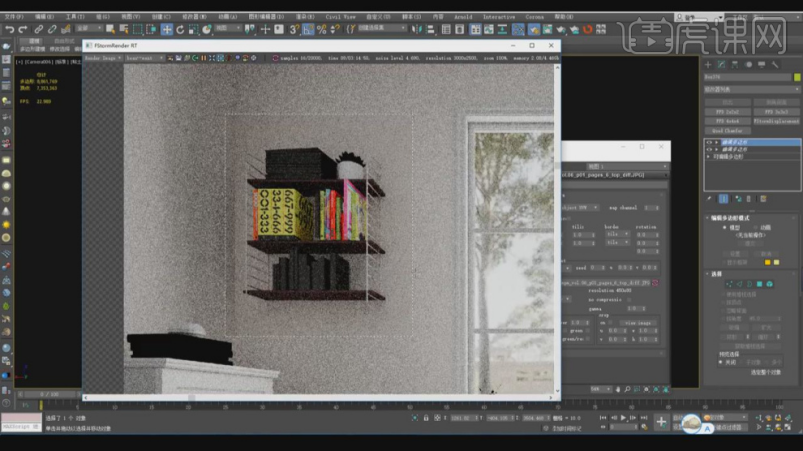Open 文件(F) menu
This screenshot has width=803, height=451.
pyautogui.click(x=14, y=17)
